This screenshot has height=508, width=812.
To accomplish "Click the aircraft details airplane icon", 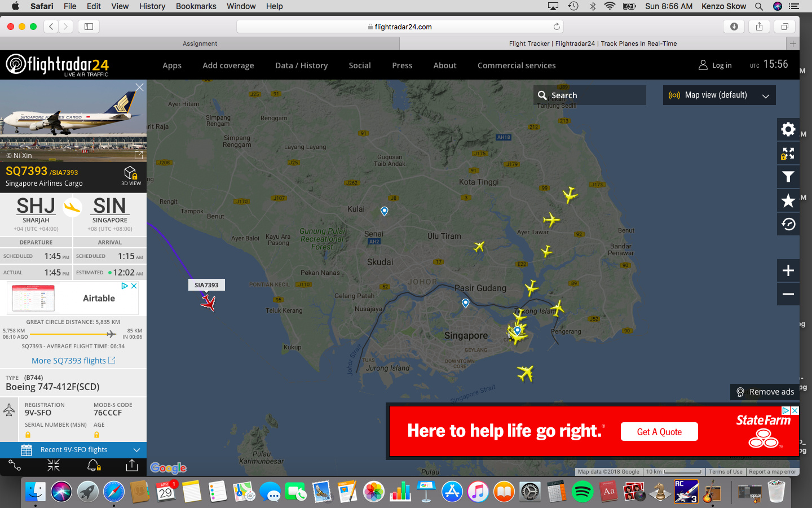I will pyautogui.click(x=9, y=410).
